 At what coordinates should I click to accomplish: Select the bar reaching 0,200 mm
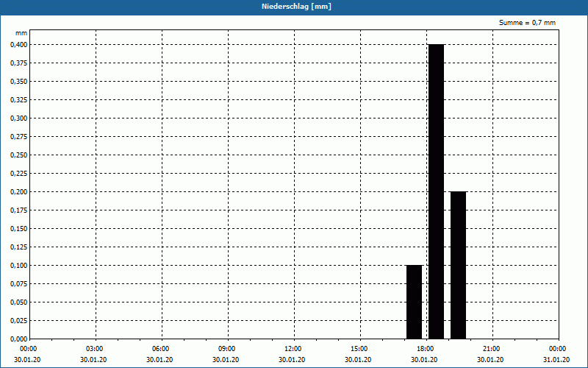[x=458, y=265]
